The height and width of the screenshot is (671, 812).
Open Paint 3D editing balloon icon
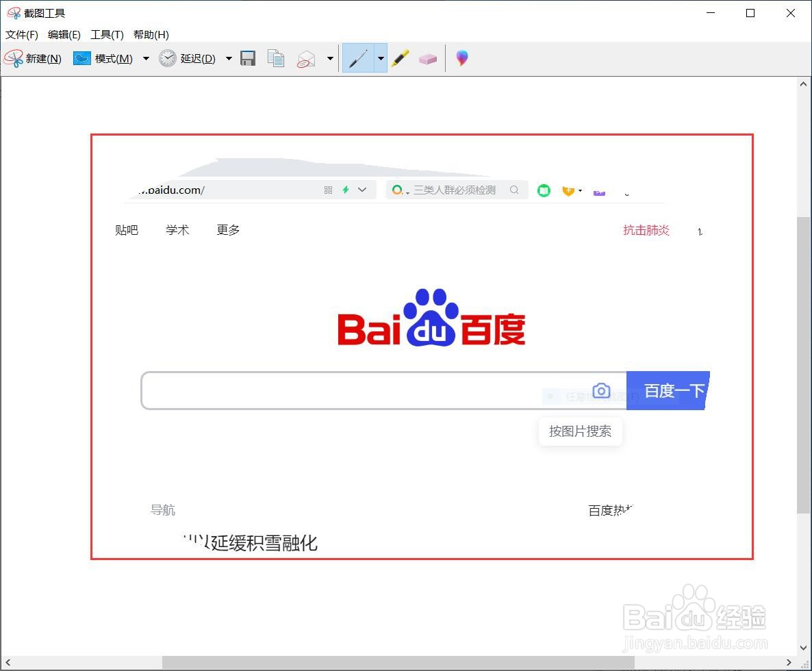pos(462,58)
